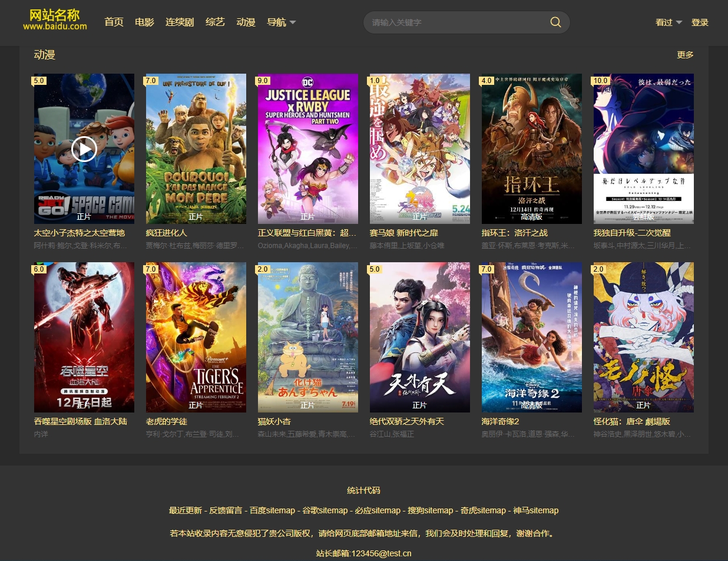Open 我独自升级 poster thumbnail
Image resolution: width=728 pixels, height=561 pixels.
(644, 148)
